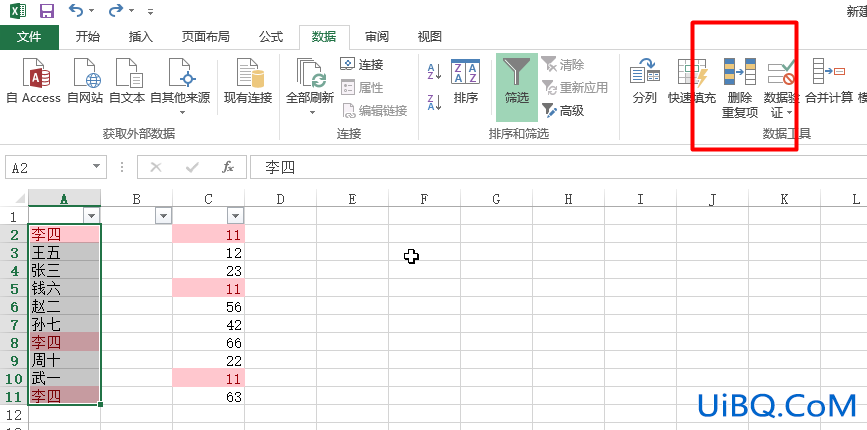Click 重新应用 filter button
The height and width of the screenshot is (430, 867).
tap(574, 87)
